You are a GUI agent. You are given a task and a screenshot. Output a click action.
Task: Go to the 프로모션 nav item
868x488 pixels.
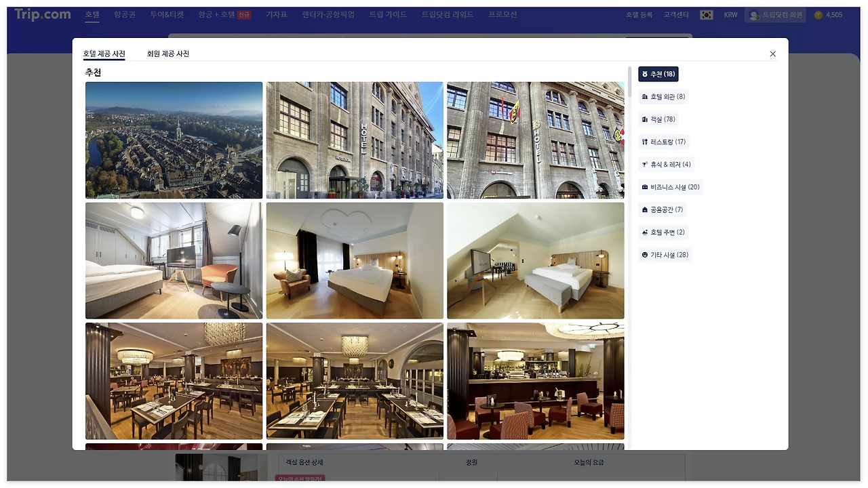pyautogui.click(x=502, y=15)
